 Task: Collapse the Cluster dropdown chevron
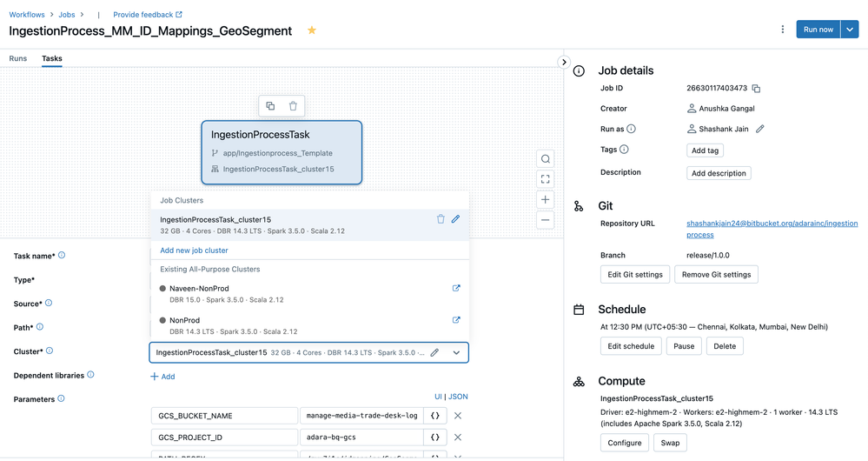(x=456, y=352)
